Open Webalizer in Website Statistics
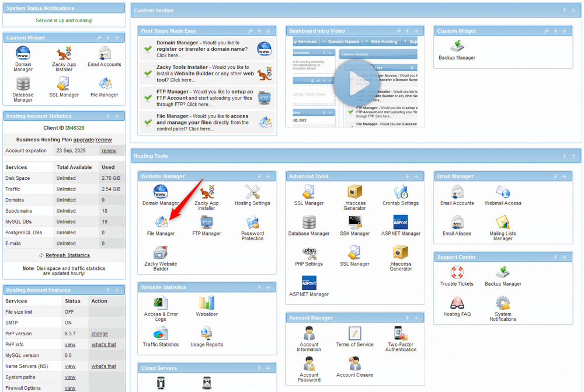584x392 pixels. click(207, 305)
